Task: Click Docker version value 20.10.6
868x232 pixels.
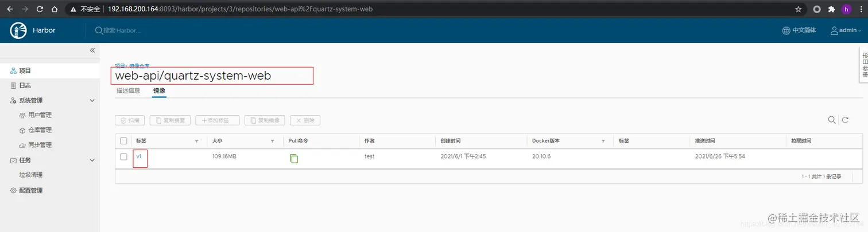Action: pyautogui.click(x=541, y=156)
